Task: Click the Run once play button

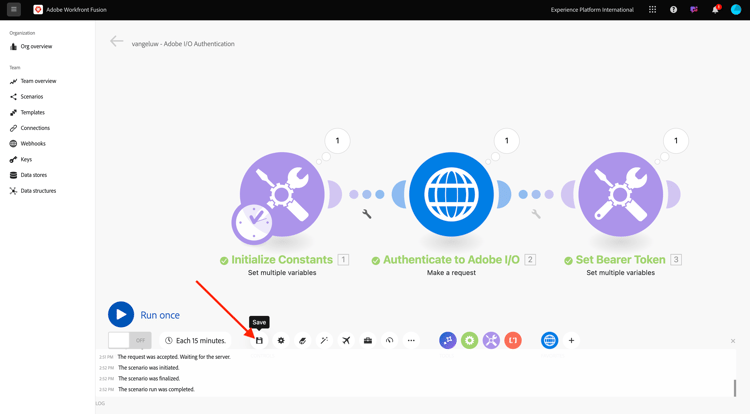Action: (121, 314)
